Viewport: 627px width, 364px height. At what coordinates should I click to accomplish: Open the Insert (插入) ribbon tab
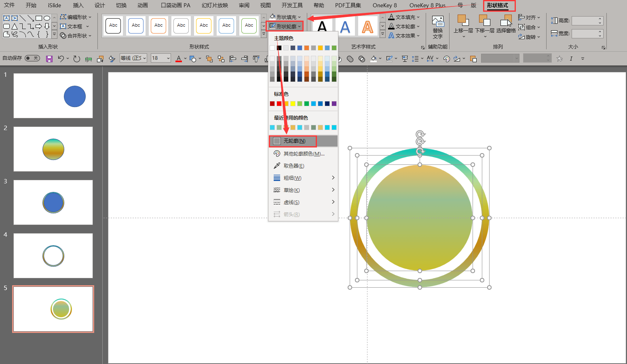click(78, 5)
